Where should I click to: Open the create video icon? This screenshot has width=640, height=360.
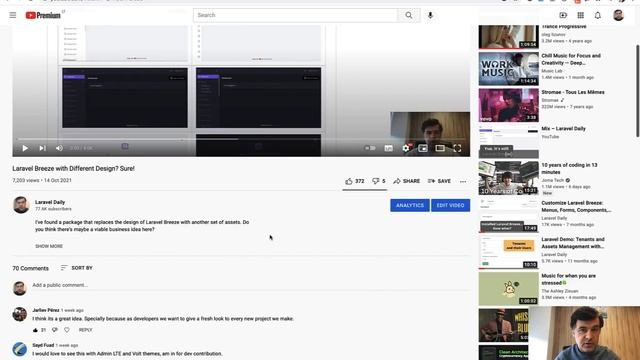coord(563,15)
